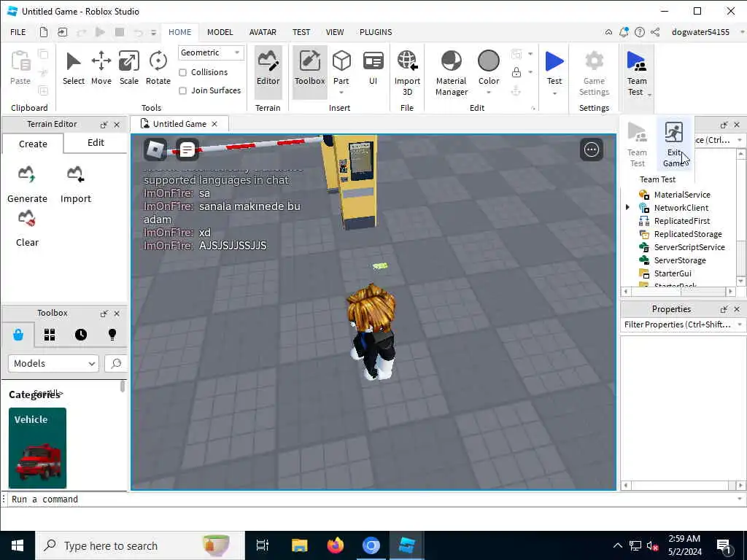Screen dimensions: 747x560
Task: Pick the Rotate tool
Action: 158,69
